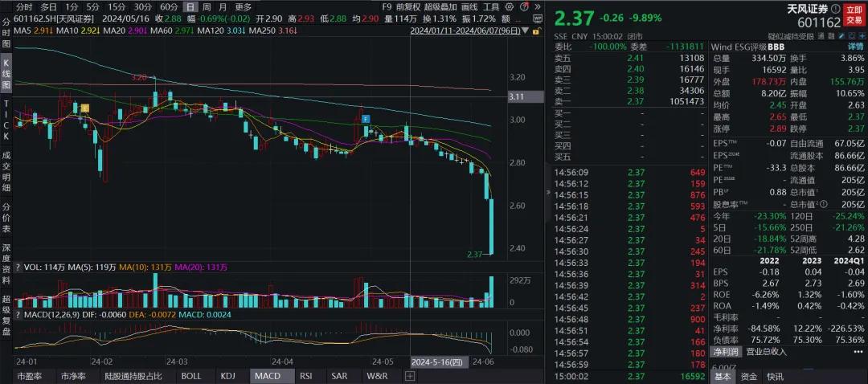Expand hidden toolbar items with double-chevron
The width and height of the screenshot is (868, 384).
click(538, 7)
